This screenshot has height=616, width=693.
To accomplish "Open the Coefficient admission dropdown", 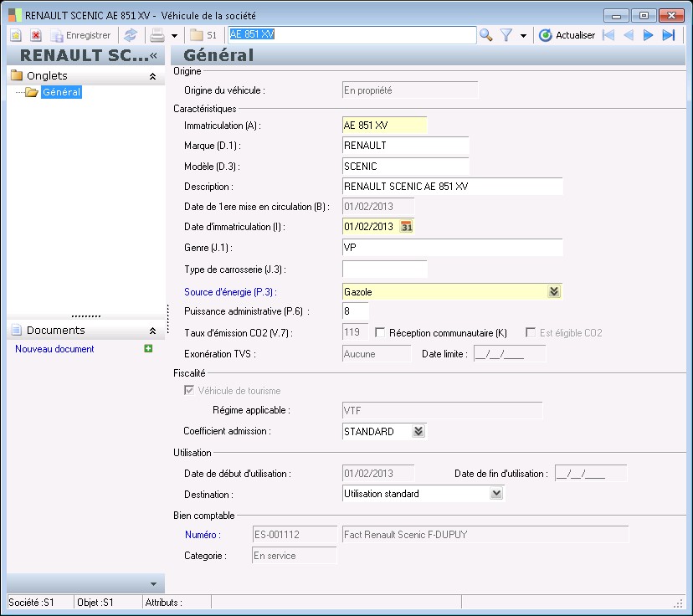I will tap(418, 431).
